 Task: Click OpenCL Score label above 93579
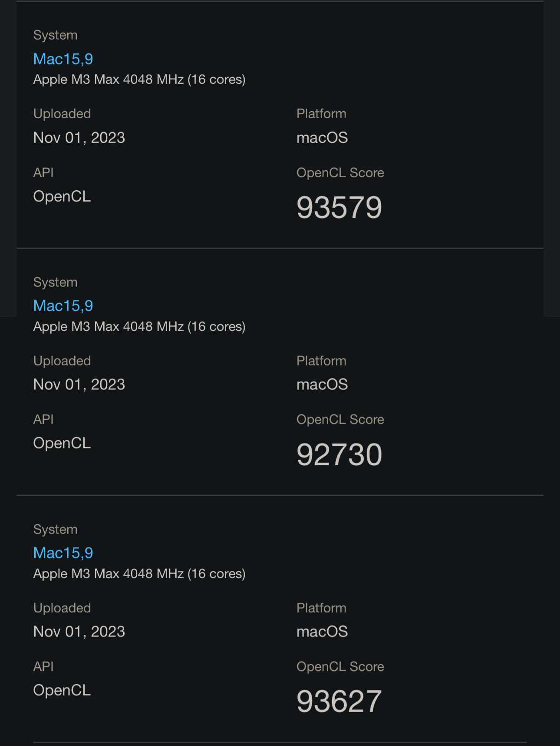tap(340, 173)
